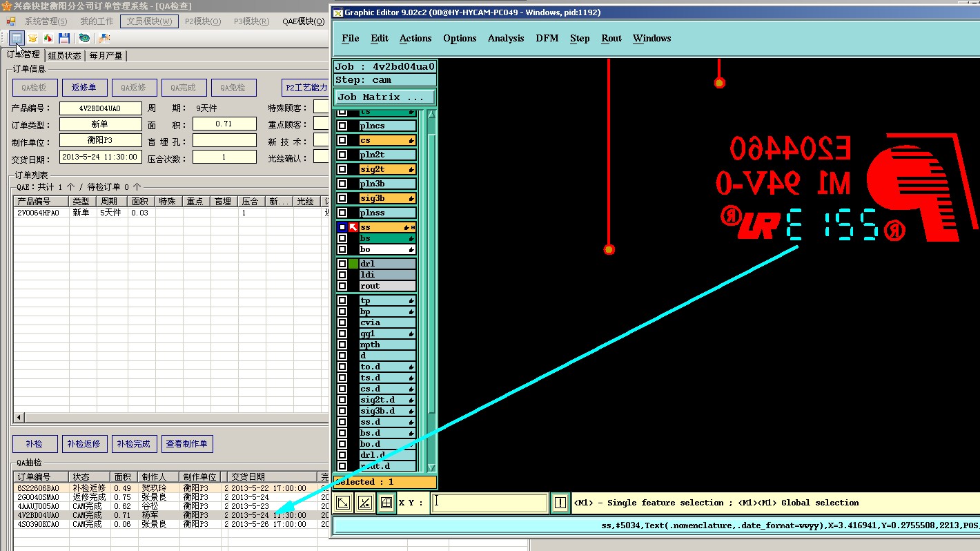Click the small grid icon on ss layer row

click(x=413, y=227)
